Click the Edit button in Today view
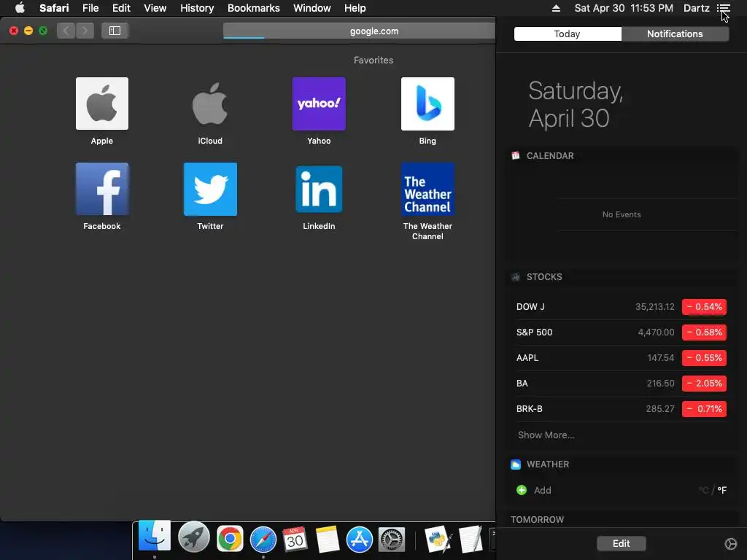This screenshot has width=747, height=560. click(x=622, y=543)
